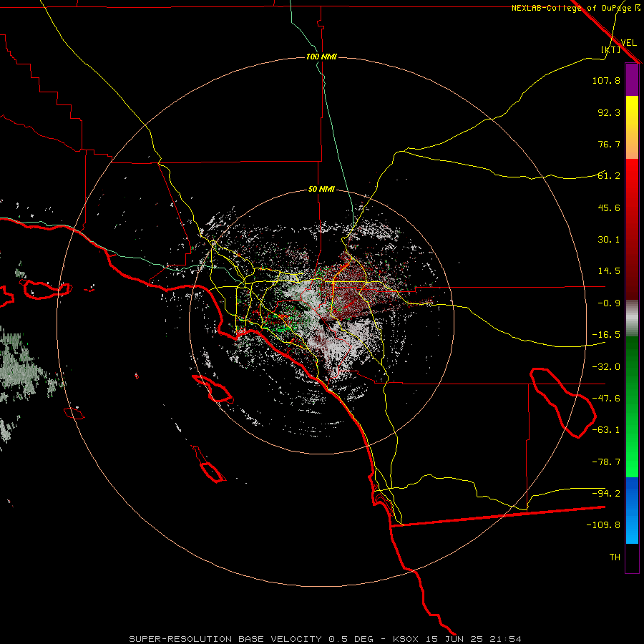The height and width of the screenshot is (644, 644).
Task: Click the purple segment of the velocity color bar
Action: [x=632, y=79]
